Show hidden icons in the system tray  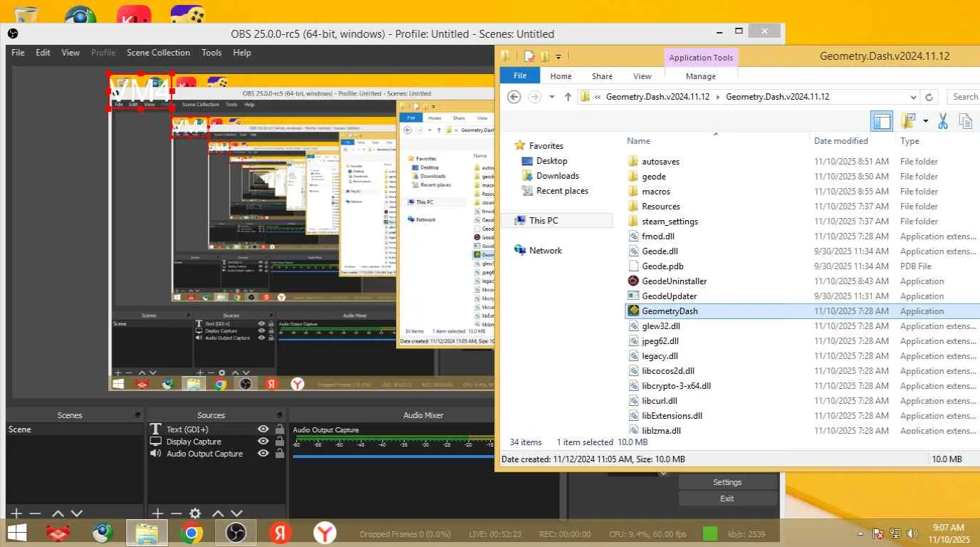862,533
